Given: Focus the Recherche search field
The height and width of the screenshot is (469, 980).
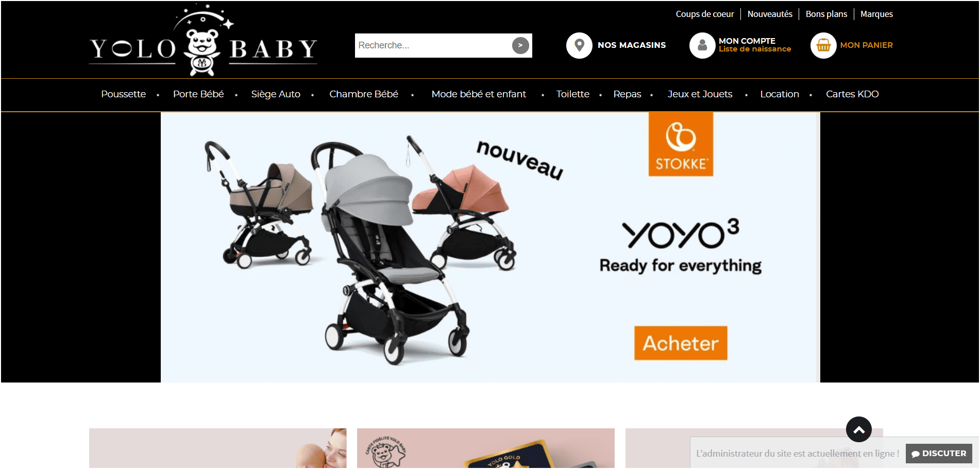Looking at the screenshot, I should click(433, 45).
